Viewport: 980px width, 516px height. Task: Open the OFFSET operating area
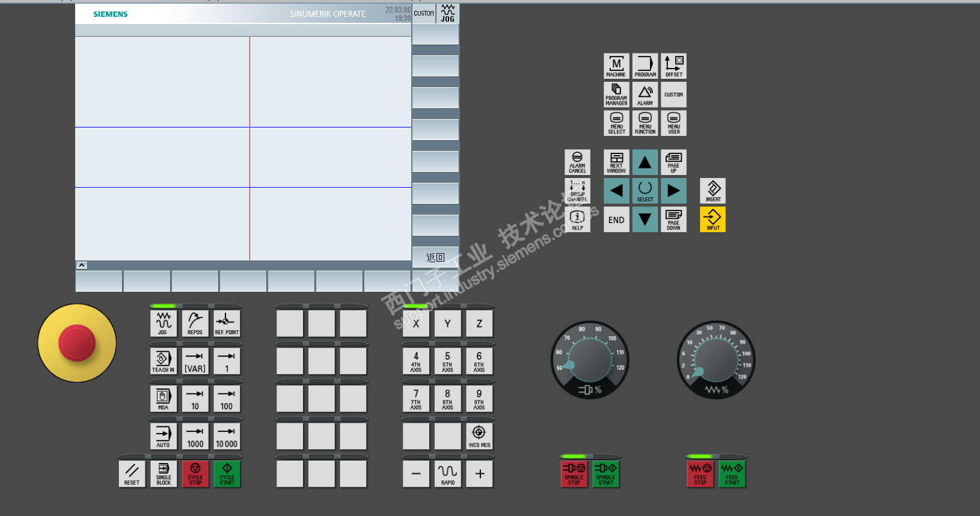coord(674,66)
